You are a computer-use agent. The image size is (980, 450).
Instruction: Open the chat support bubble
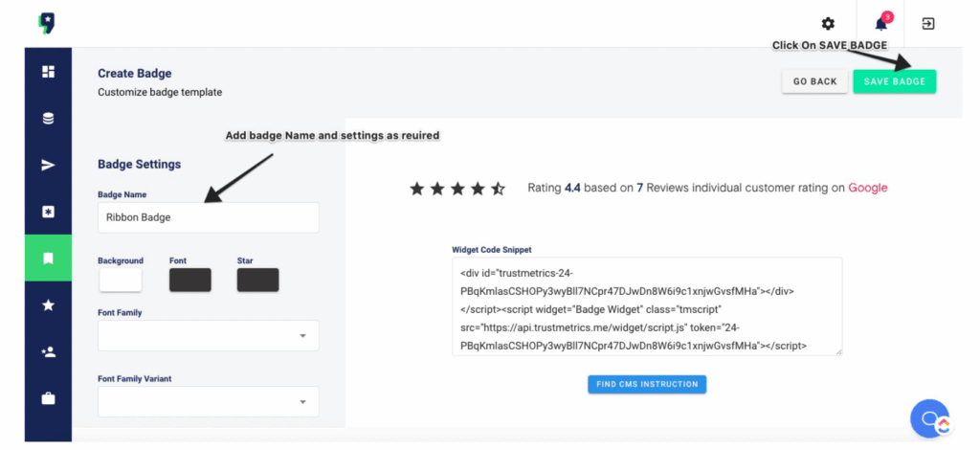click(x=930, y=418)
